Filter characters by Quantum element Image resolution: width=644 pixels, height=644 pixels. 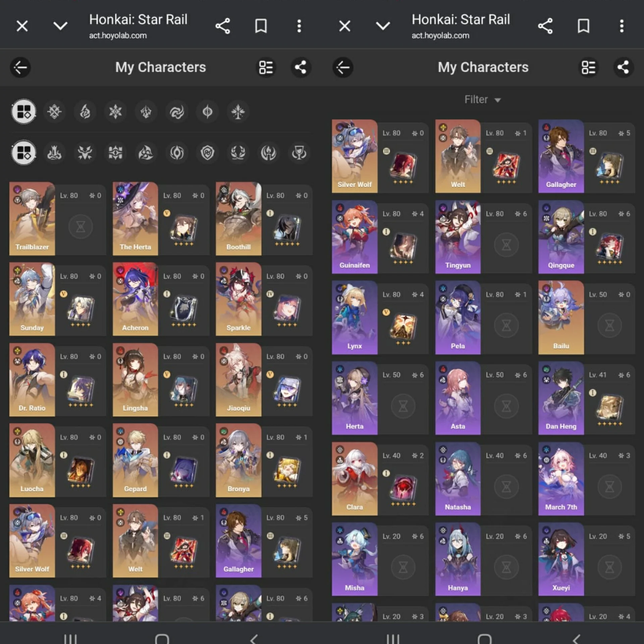pyautogui.click(x=207, y=111)
